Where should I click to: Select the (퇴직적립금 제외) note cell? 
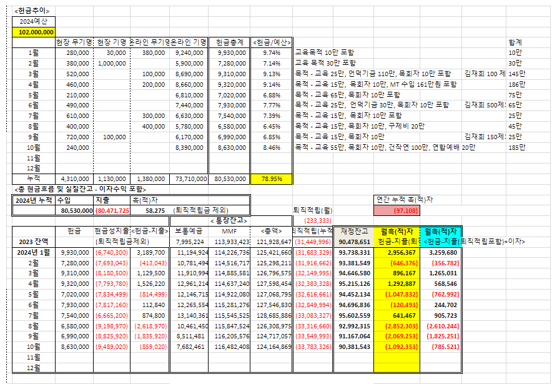(200, 210)
